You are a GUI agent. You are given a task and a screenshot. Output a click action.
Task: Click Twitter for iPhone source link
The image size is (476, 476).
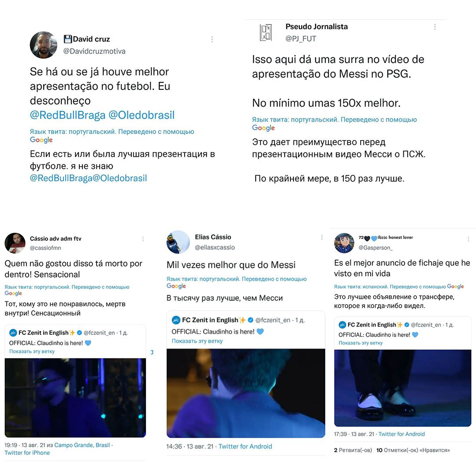point(27,453)
